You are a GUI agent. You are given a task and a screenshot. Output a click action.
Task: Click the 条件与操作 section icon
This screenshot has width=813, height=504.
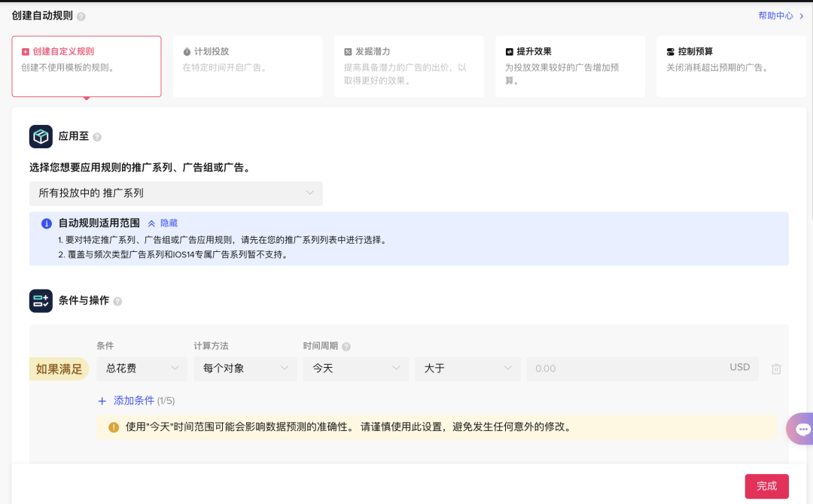point(41,299)
